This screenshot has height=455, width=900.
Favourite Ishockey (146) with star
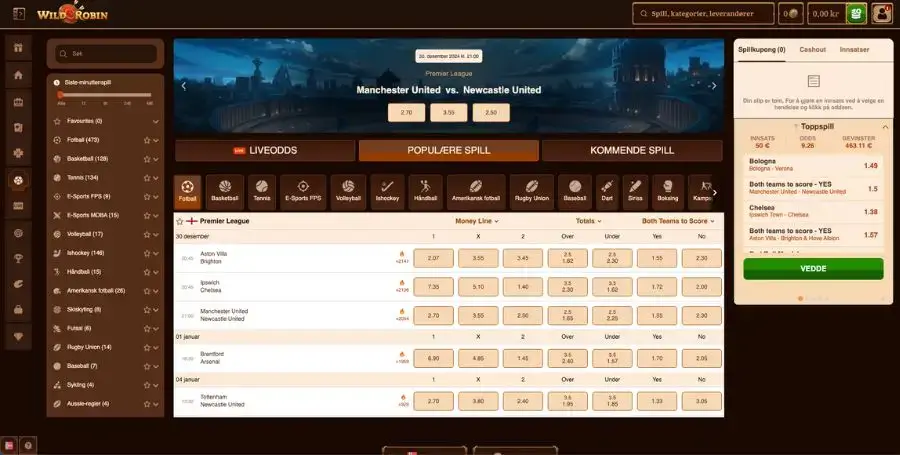[147, 254]
